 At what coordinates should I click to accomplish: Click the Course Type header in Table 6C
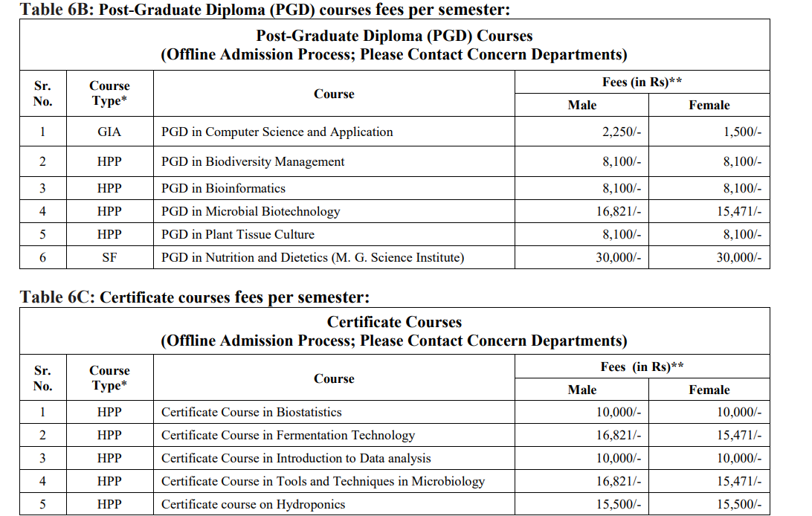(x=109, y=377)
